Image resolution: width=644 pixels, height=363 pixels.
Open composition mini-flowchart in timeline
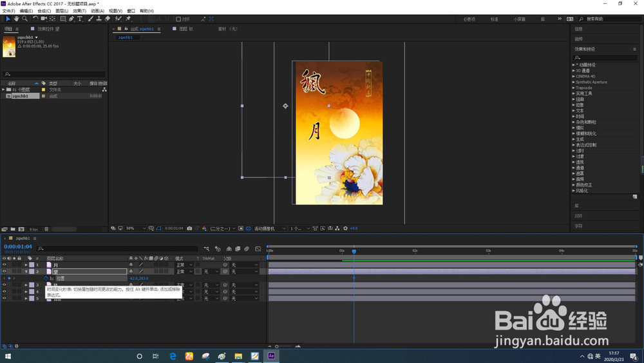coord(207,249)
